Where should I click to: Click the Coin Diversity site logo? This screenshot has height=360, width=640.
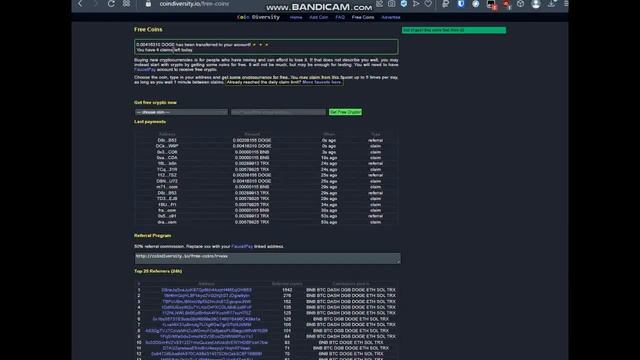click(258, 17)
